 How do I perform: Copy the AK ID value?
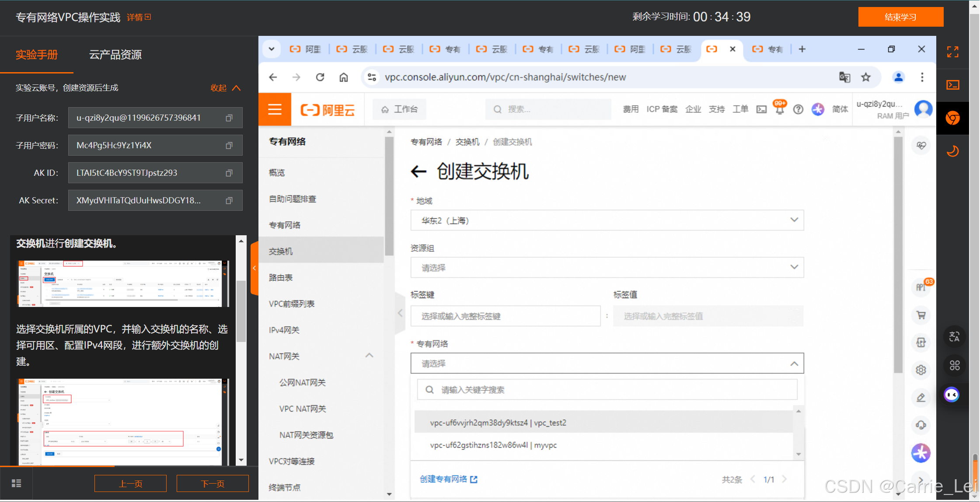(229, 173)
